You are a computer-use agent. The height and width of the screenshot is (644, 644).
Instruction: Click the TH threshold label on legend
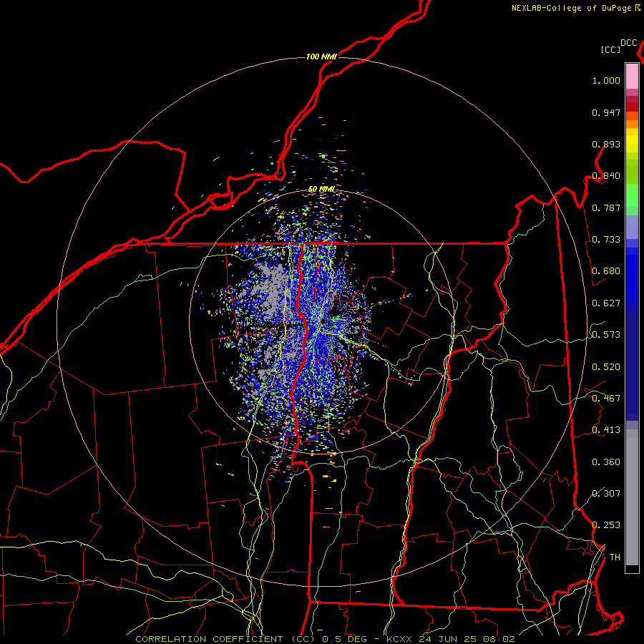click(x=615, y=557)
